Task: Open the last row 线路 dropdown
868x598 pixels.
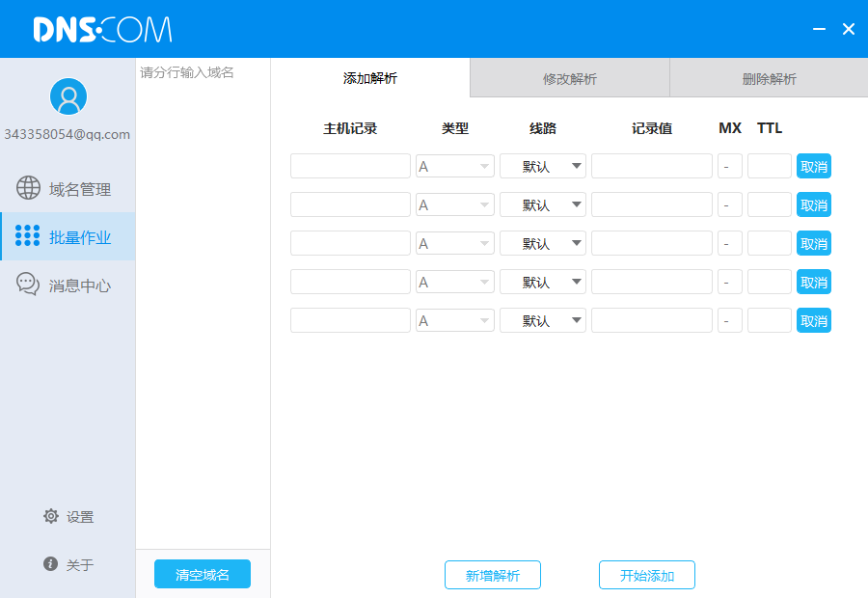Action: pos(542,319)
